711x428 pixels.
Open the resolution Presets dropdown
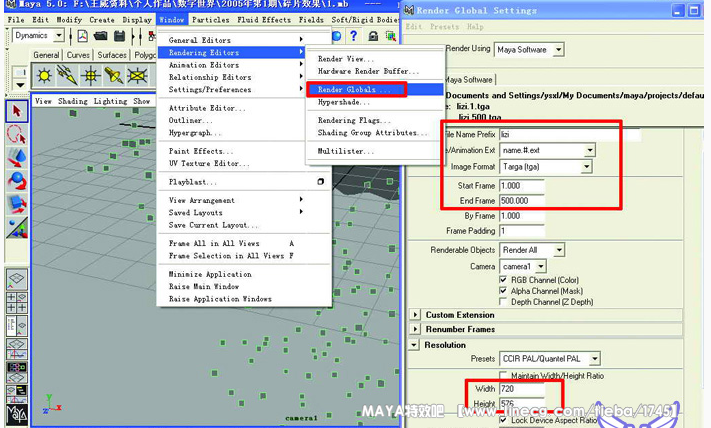click(595, 359)
